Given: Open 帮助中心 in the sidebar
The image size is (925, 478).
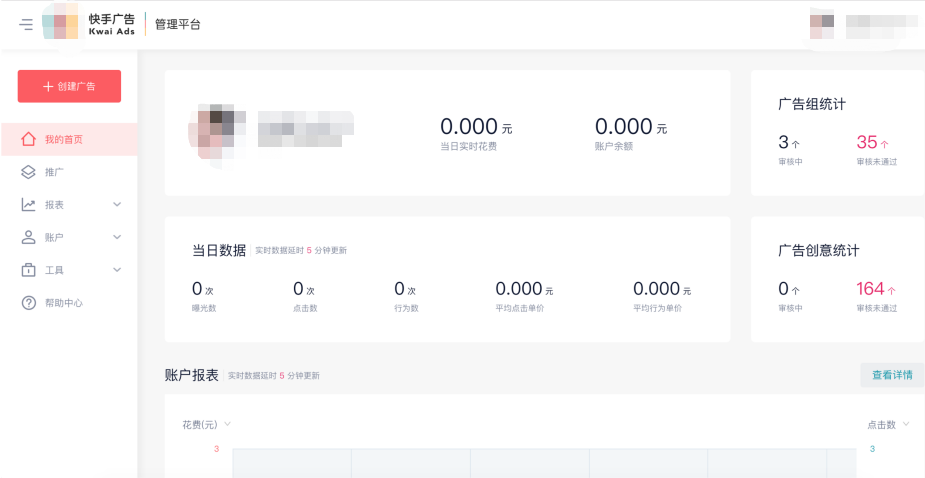Looking at the screenshot, I should pos(69,303).
